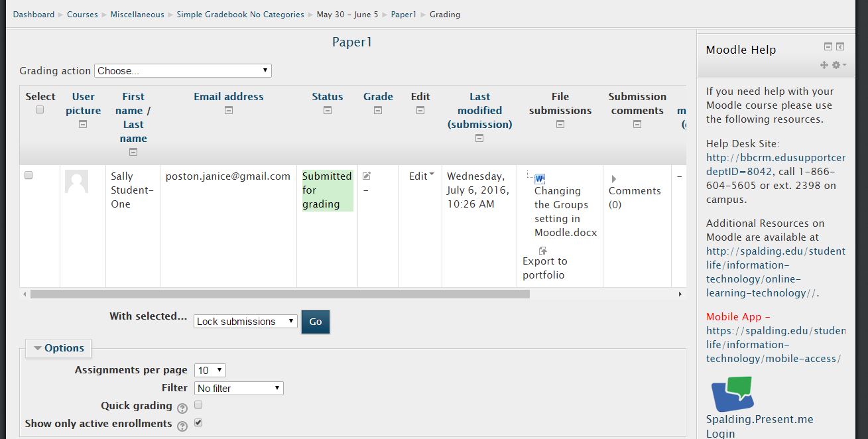Screen dimensions: 868x439
Task: Open the Spalding.Present.me Login link
Action: (759, 426)
